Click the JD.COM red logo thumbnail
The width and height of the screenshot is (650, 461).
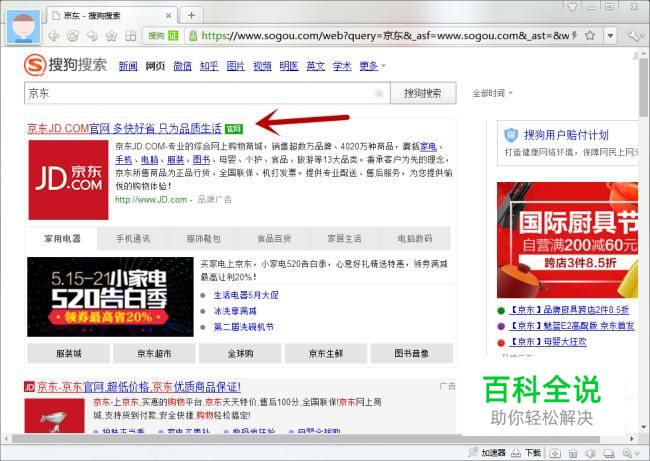(x=68, y=180)
